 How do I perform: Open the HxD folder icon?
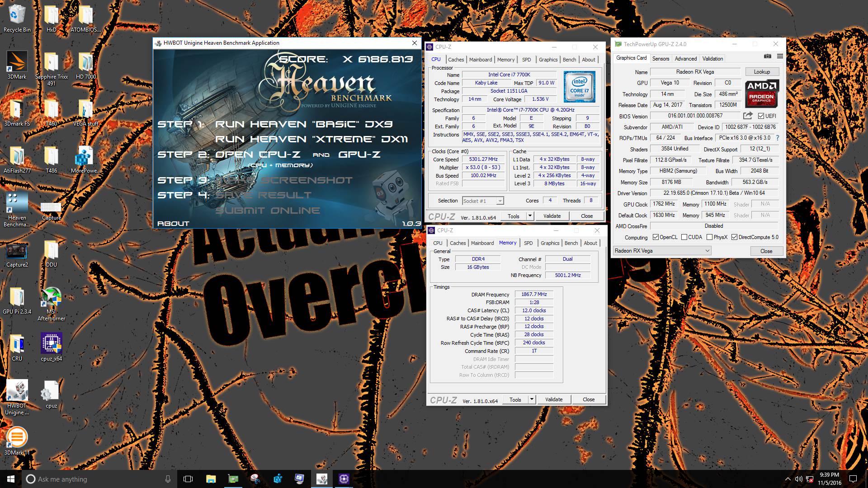(51, 18)
